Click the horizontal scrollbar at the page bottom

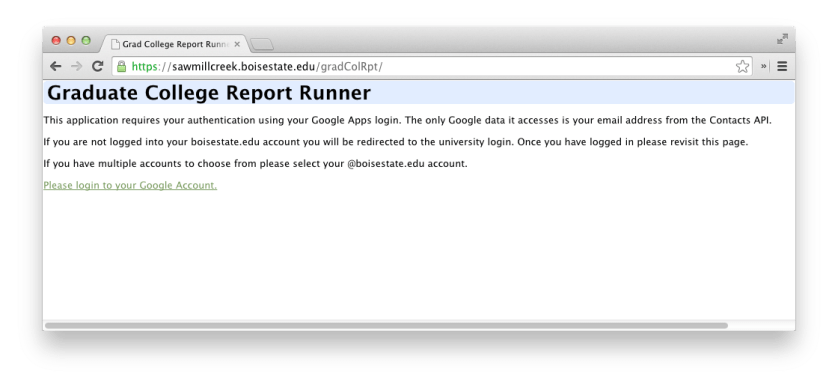tap(386, 325)
